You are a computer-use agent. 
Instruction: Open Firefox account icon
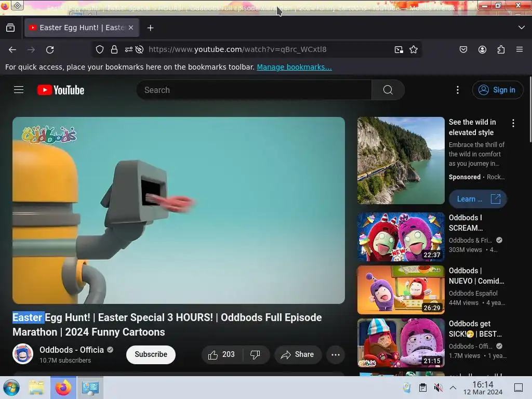click(x=482, y=49)
